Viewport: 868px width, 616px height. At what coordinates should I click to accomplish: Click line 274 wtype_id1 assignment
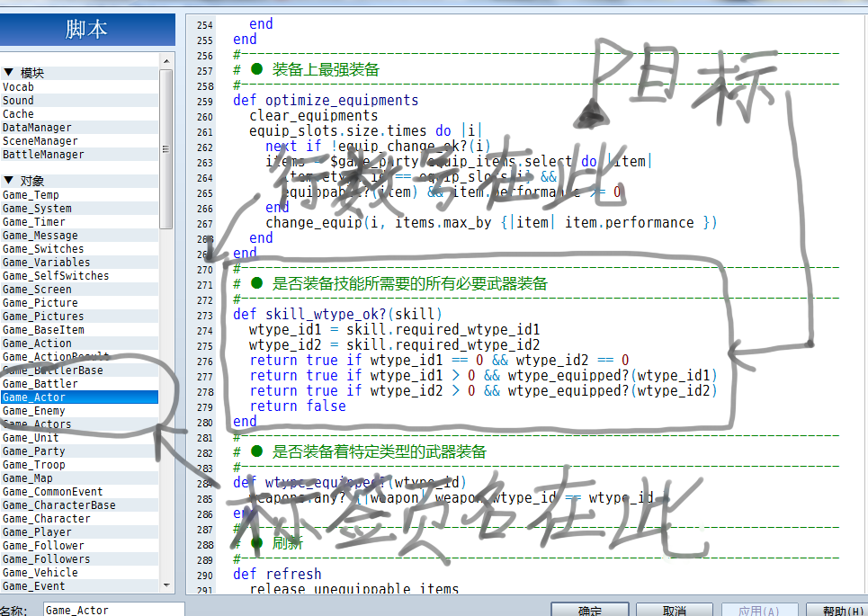click(394, 330)
